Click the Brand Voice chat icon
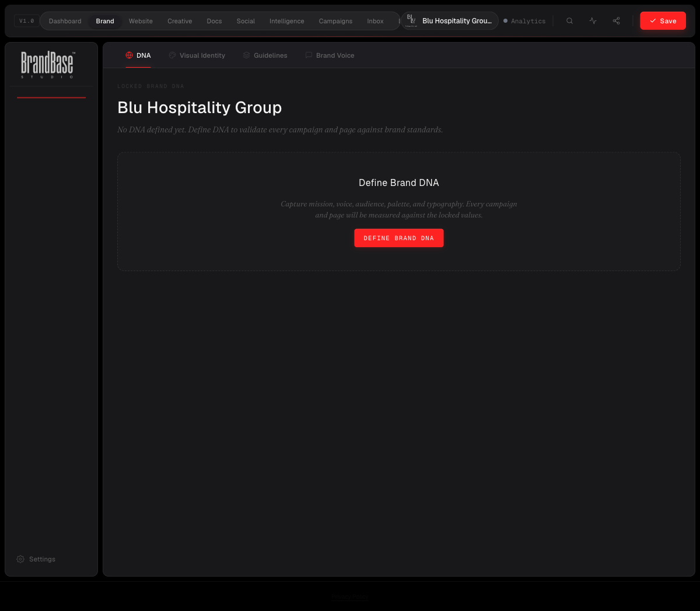 [x=309, y=55]
